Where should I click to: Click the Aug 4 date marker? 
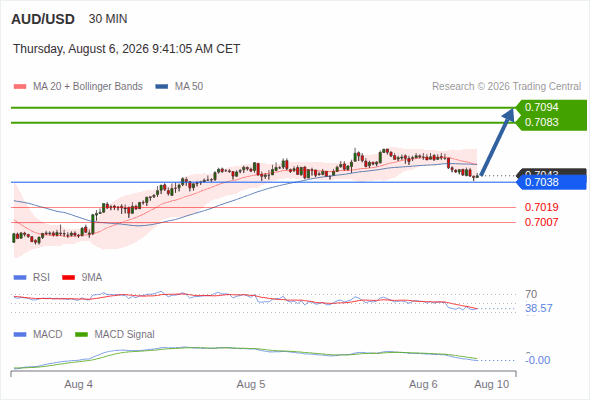(x=78, y=385)
